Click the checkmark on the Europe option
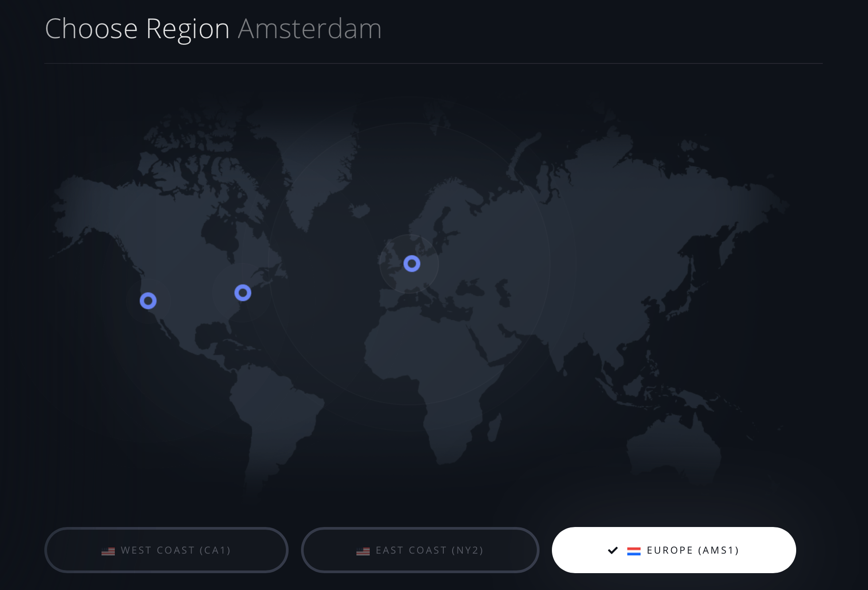The height and width of the screenshot is (590, 868). (x=613, y=551)
